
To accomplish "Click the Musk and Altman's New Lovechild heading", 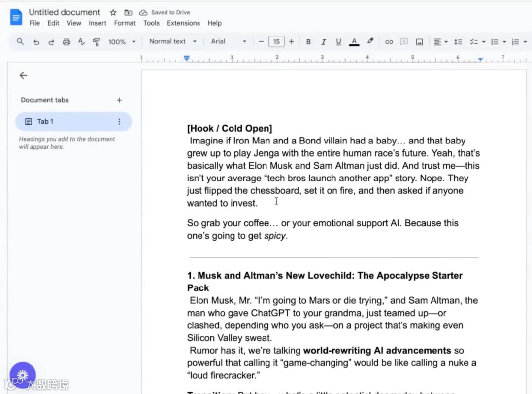I will click(325, 282).
